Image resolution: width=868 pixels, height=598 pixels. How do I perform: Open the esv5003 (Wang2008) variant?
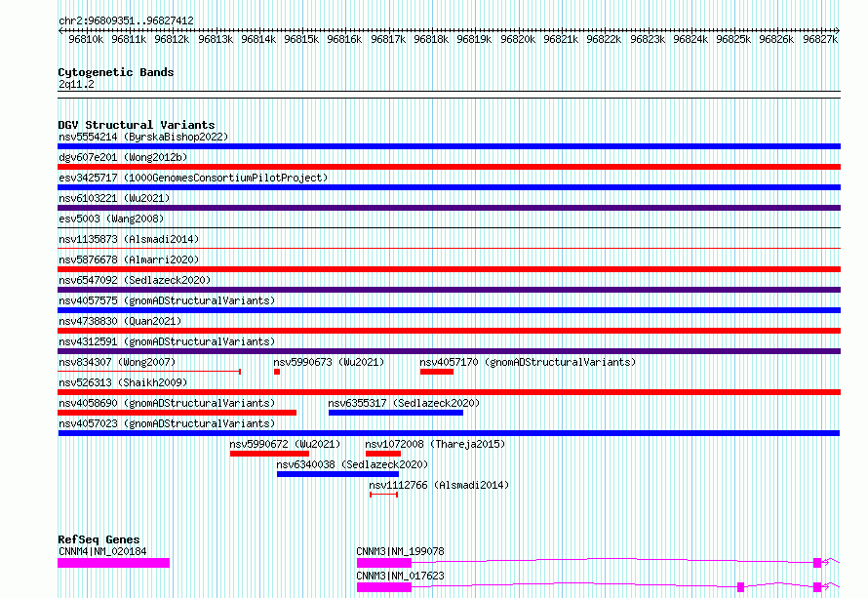(111, 219)
